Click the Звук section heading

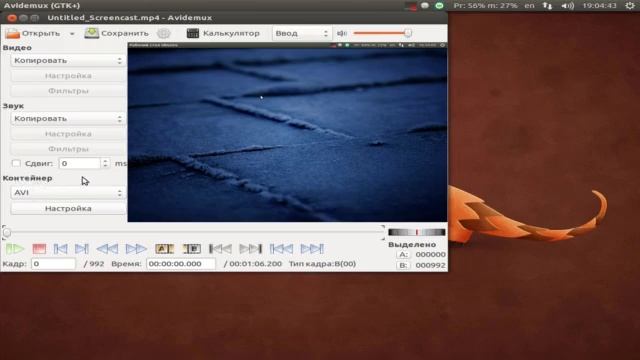click(x=13, y=106)
